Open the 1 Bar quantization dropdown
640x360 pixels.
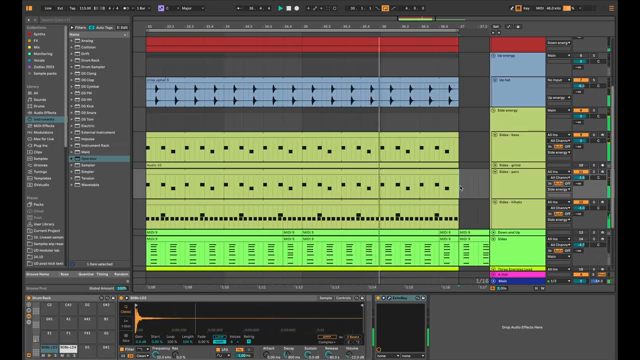click(x=143, y=8)
